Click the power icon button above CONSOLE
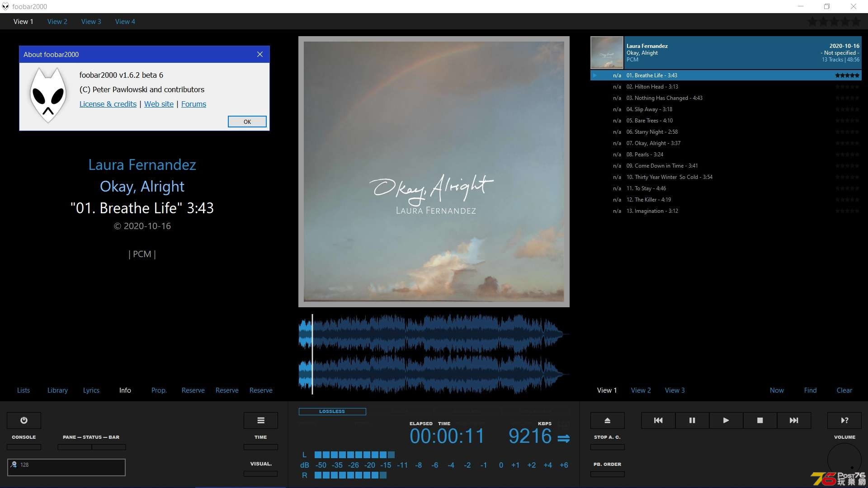This screenshot has height=488, width=868. point(24,420)
